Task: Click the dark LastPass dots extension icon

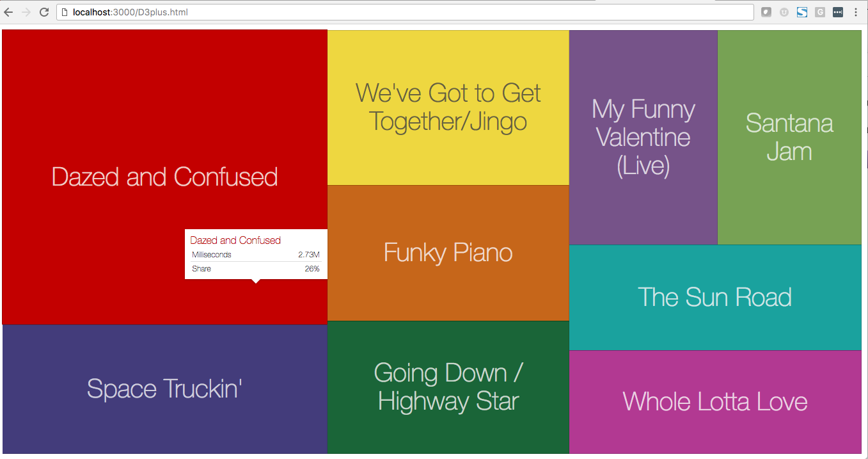Action: click(838, 12)
